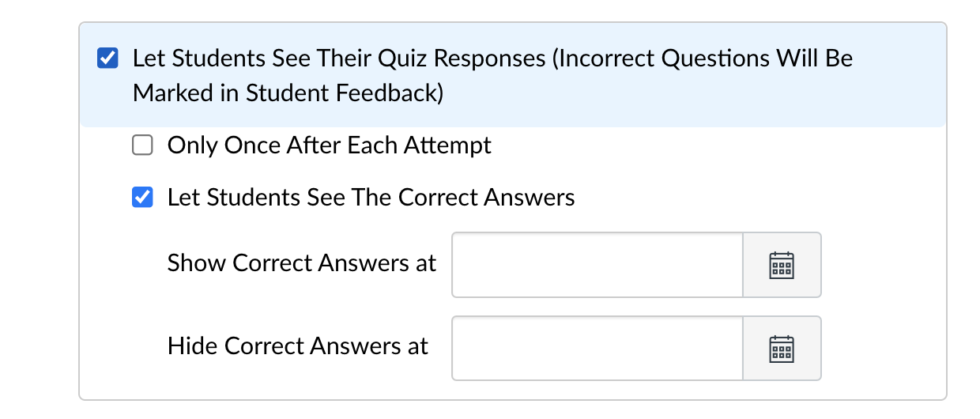The image size is (980, 419).
Task: Open calendar picker for Hide Correct Answers
Action: (782, 349)
